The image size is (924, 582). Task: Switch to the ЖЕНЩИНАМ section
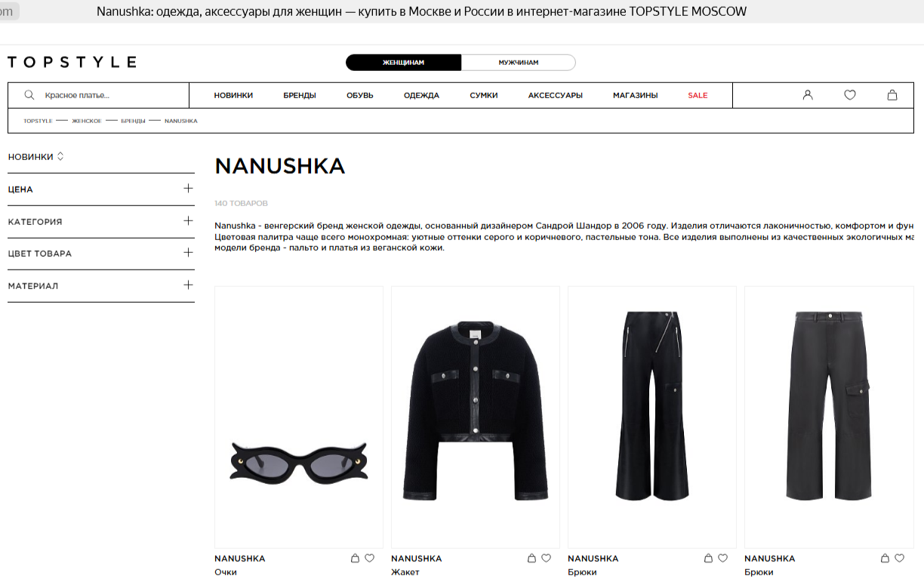pos(403,63)
